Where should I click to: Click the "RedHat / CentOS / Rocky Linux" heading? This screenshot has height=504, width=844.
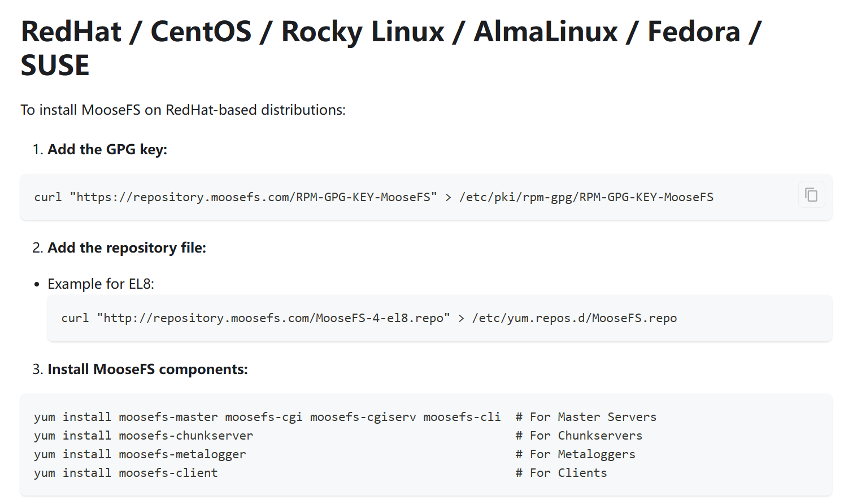[x=391, y=48]
